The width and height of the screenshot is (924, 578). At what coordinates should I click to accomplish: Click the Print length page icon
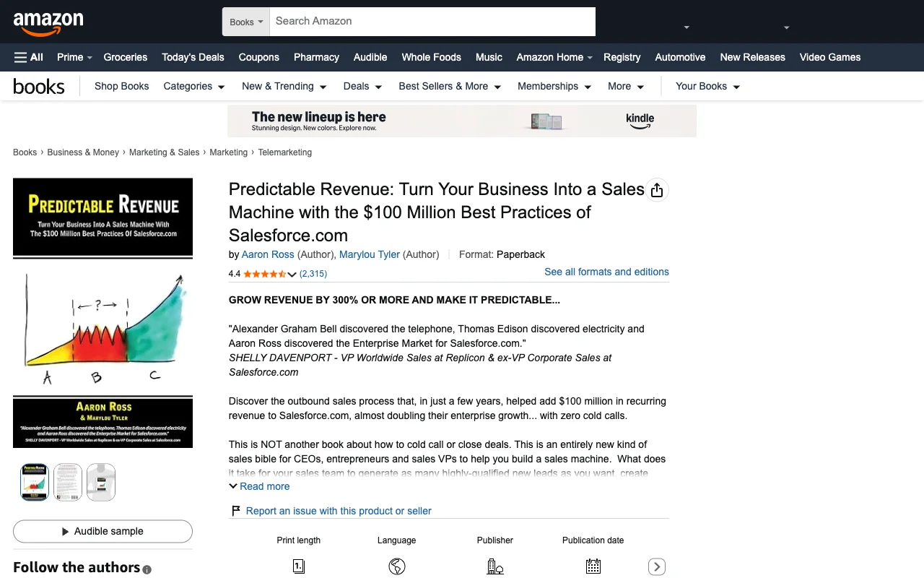pyautogui.click(x=299, y=566)
